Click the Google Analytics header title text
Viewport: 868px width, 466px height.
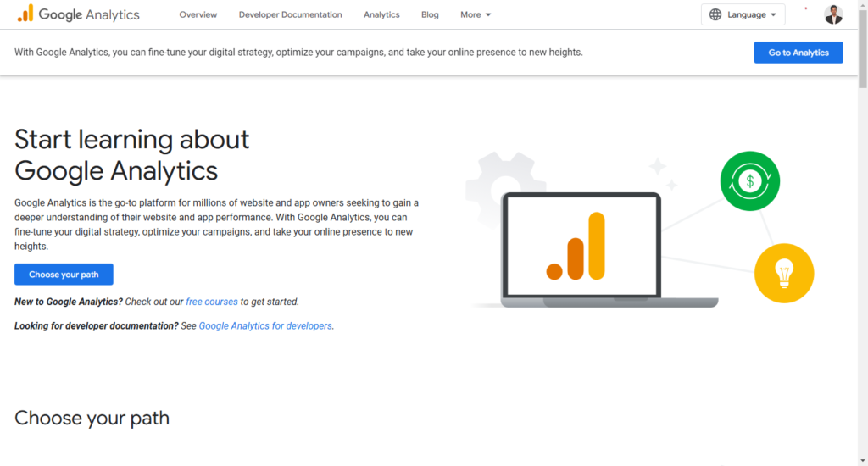89,15
